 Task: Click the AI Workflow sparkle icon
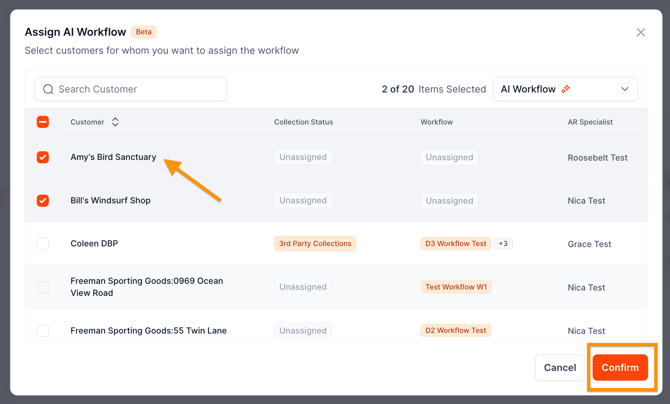pos(566,89)
